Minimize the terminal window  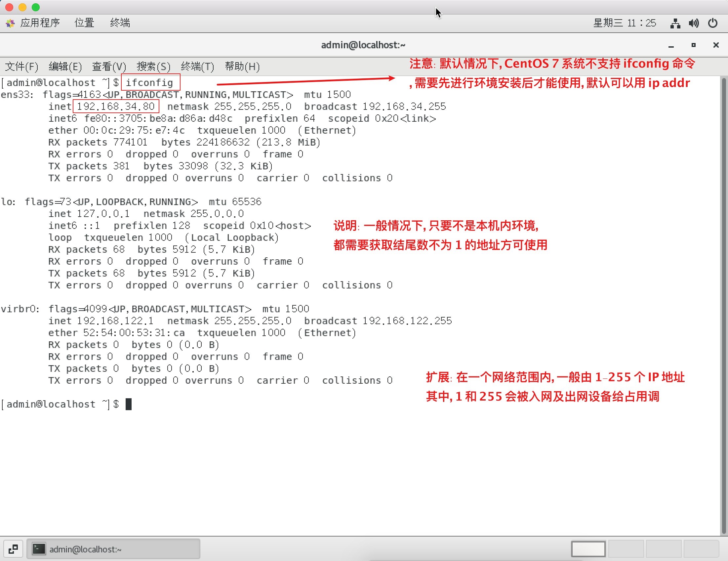tap(671, 45)
